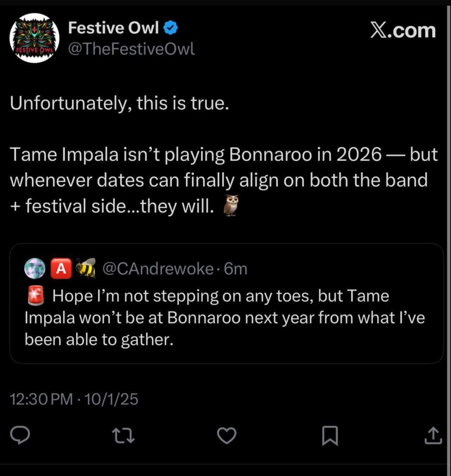The image size is (451, 476).
Task: Reply to the Festive Owl post
Action: tap(20, 436)
